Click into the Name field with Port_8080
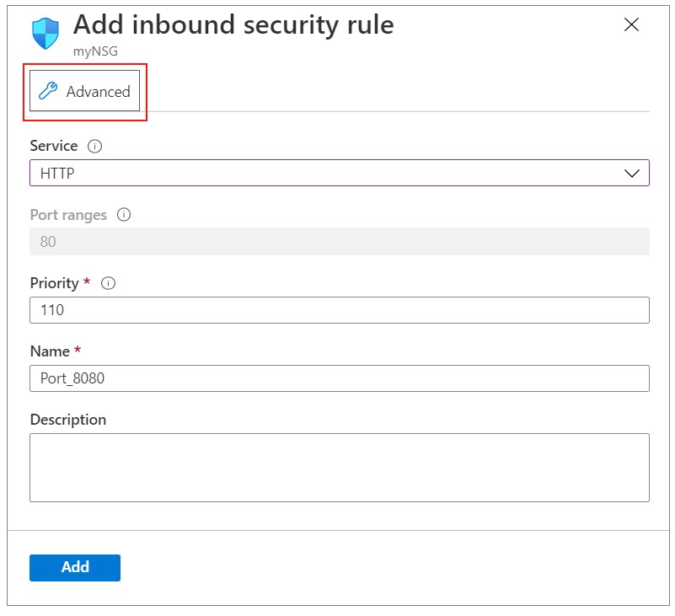The image size is (675, 616). (x=339, y=378)
